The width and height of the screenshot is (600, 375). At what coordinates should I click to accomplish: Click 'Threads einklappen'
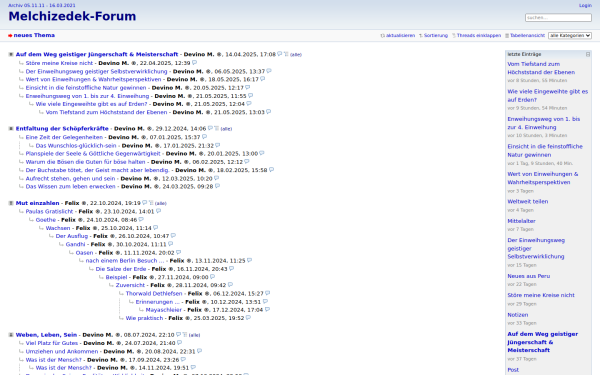[479, 35]
